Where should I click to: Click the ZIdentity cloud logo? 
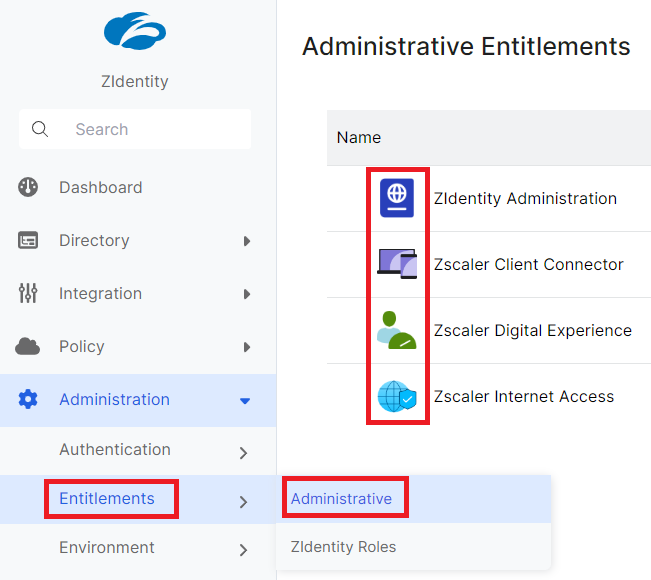click(135, 30)
